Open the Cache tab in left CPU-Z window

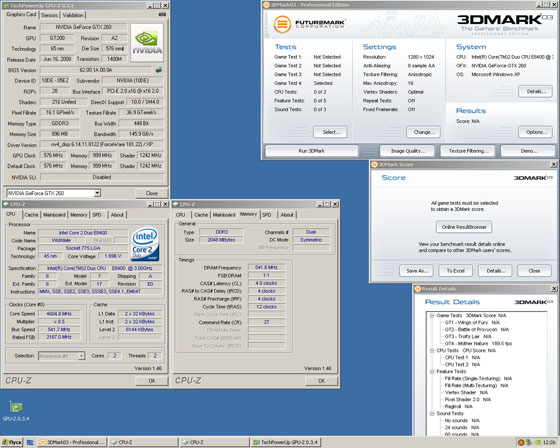tap(31, 215)
